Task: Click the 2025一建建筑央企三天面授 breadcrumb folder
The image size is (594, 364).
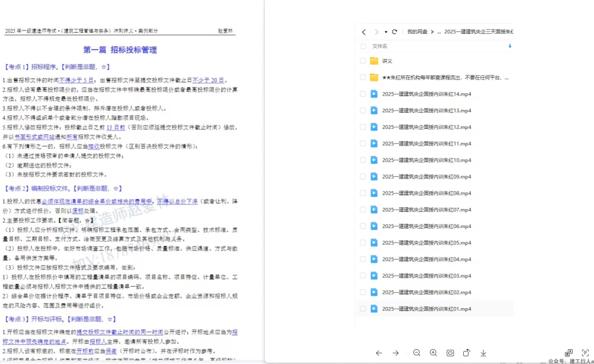Action: click(x=479, y=32)
